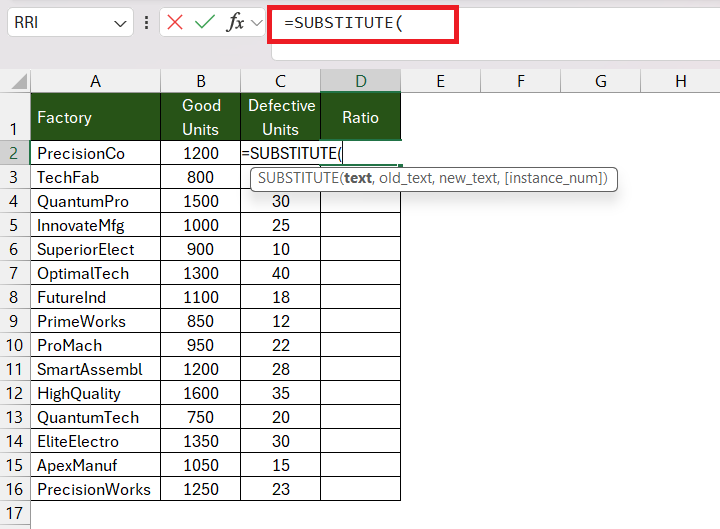Select cell containing ApexManuf

click(96, 465)
